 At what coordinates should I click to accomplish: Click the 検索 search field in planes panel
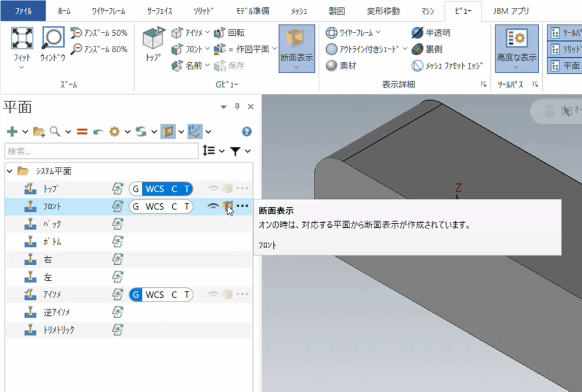pyautogui.click(x=102, y=152)
